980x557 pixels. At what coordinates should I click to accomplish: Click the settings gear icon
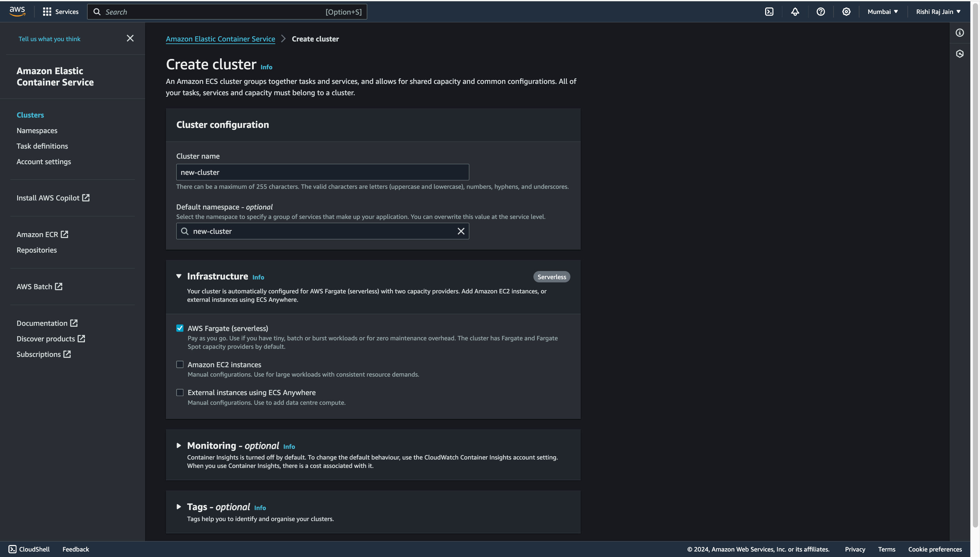847,11
